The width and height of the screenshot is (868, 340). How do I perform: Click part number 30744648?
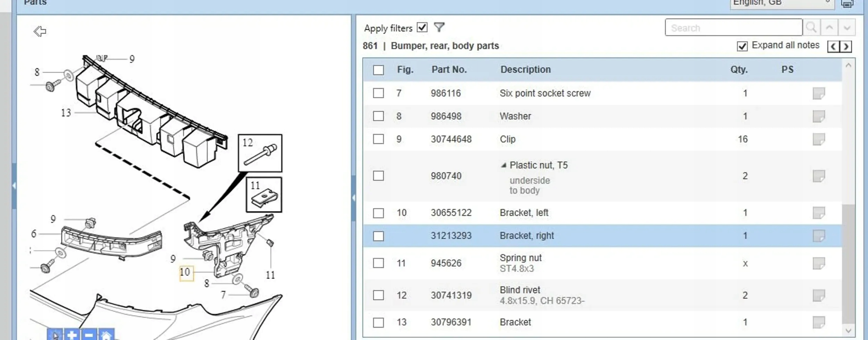[451, 139]
